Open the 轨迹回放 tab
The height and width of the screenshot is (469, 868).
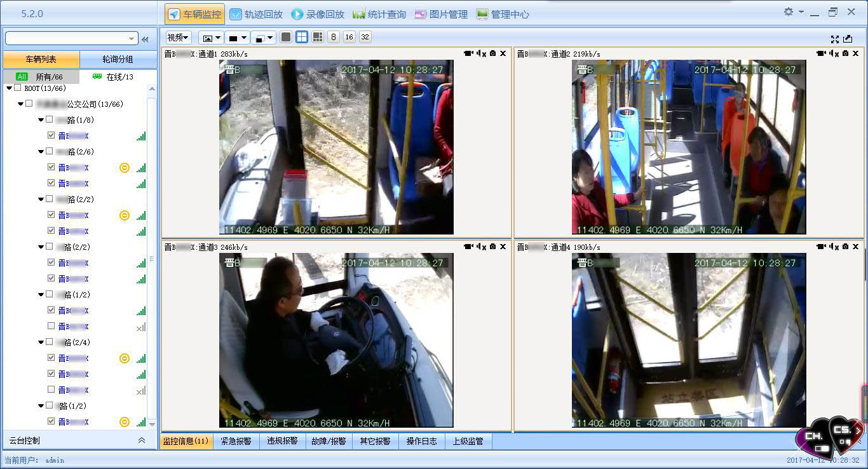[x=256, y=14]
